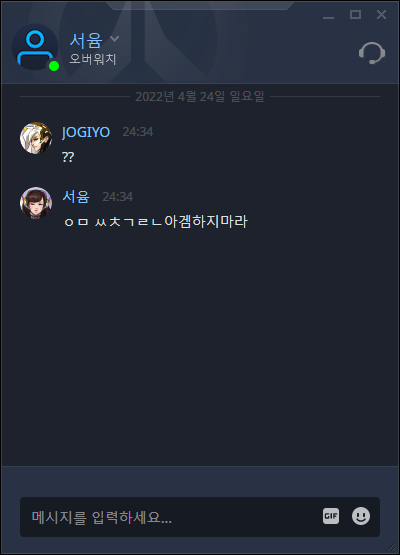Image resolution: width=400 pixels, height=555 pixels.
Task: Maximize the chat window
Action: point(355,15)
